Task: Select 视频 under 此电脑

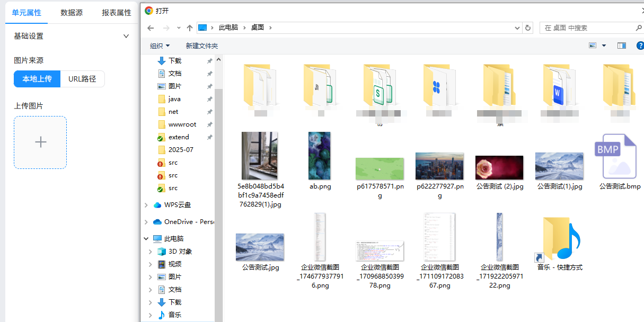Action: 174,264
